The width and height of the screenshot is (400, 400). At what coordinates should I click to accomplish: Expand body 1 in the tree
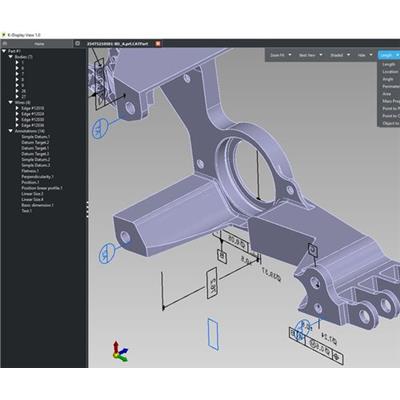tap(17, 63)
